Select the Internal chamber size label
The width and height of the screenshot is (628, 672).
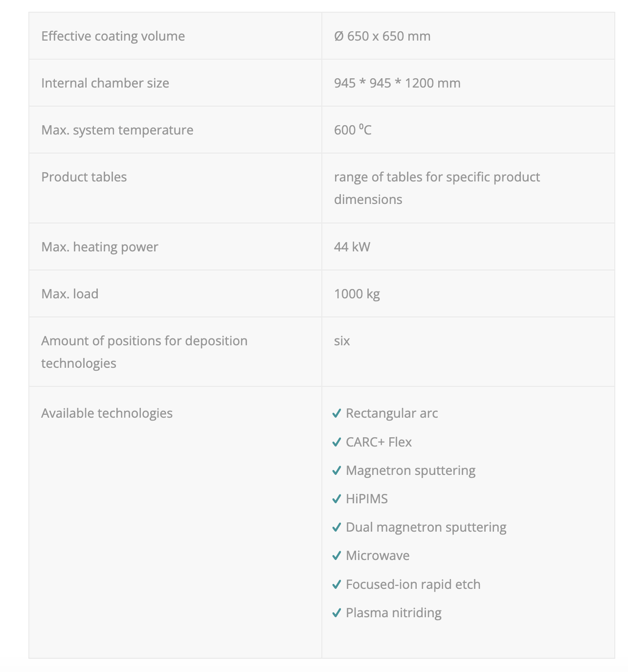pos(105,83)
